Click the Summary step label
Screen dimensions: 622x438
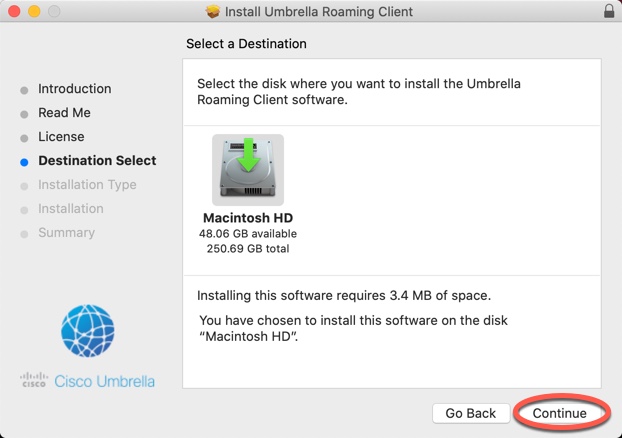pyautogui.click(x=66, y=232)
